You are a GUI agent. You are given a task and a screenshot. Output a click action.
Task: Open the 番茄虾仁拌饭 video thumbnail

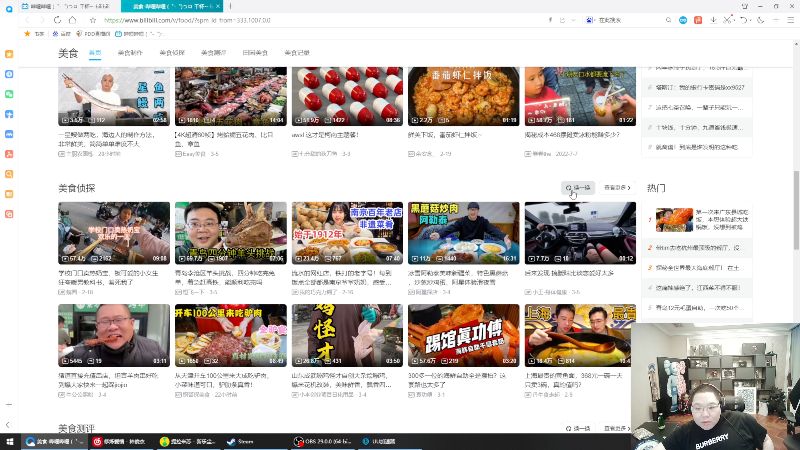coord(463,96)
